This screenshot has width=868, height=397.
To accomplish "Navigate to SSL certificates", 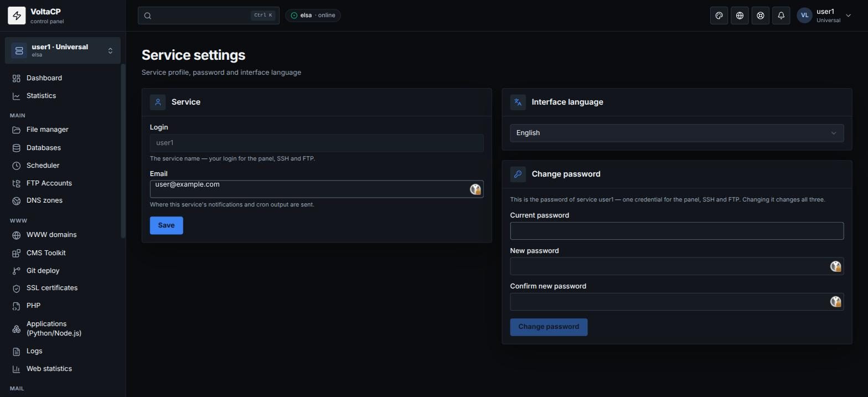I will 63,288.
